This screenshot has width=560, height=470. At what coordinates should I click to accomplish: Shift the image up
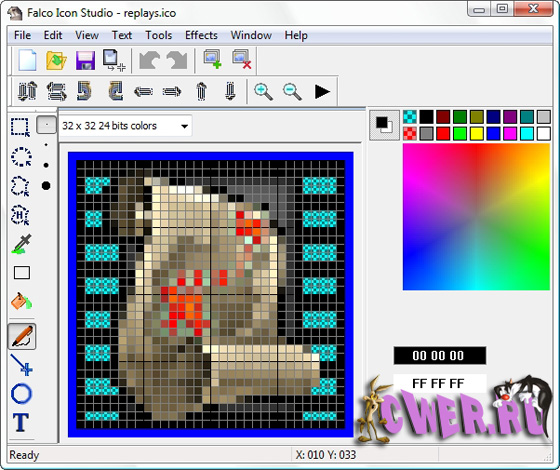click(x=202, y=91)
